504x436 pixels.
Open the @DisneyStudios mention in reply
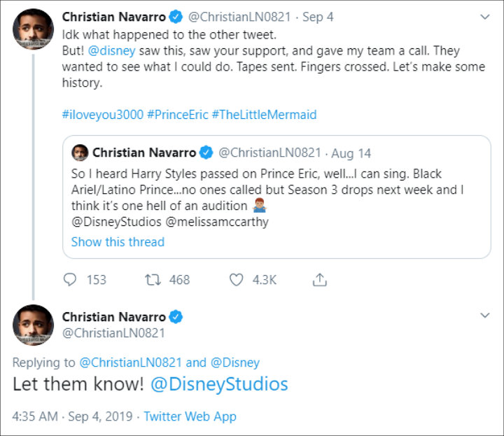coord(219,384)
